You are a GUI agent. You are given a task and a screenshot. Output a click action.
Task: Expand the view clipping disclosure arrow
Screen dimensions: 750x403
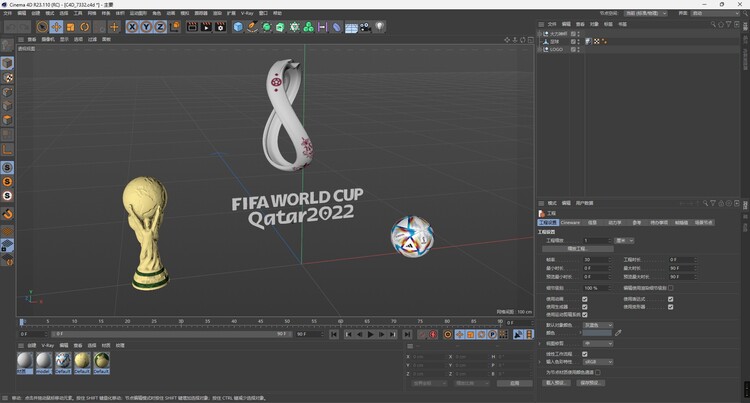point(540,343)
